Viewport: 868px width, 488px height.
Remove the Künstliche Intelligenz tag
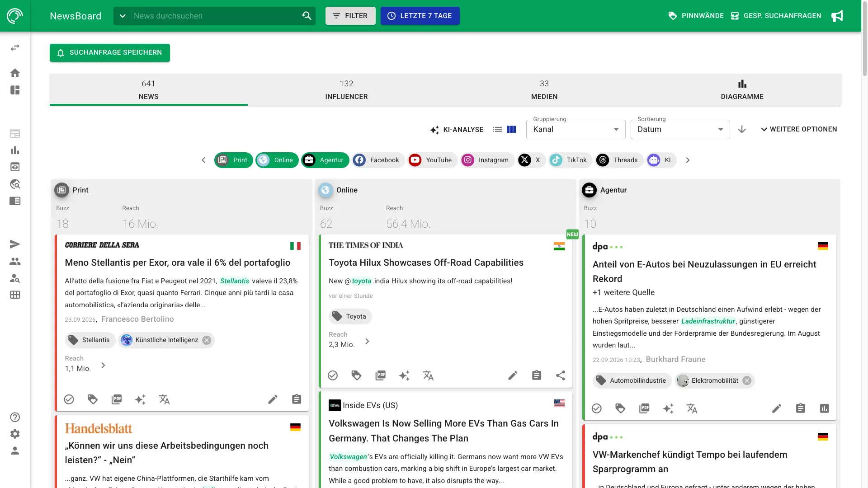[207, 340]
